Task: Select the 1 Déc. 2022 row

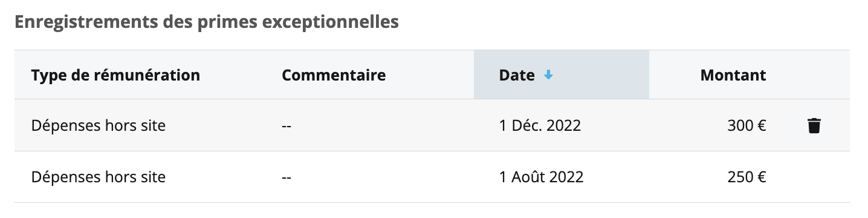Action: (432, 125)
